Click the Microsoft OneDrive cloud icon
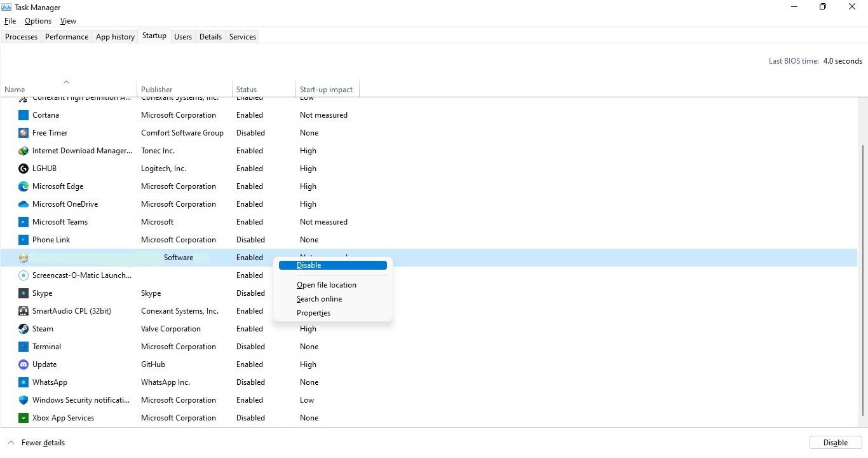This screenshot has width=868, height=458. coord(24,204)
